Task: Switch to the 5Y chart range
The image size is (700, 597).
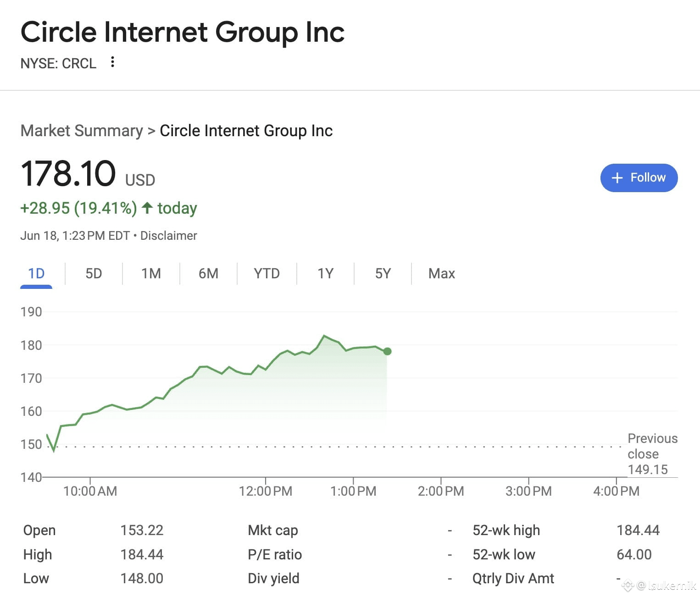Action: point(383,274)
